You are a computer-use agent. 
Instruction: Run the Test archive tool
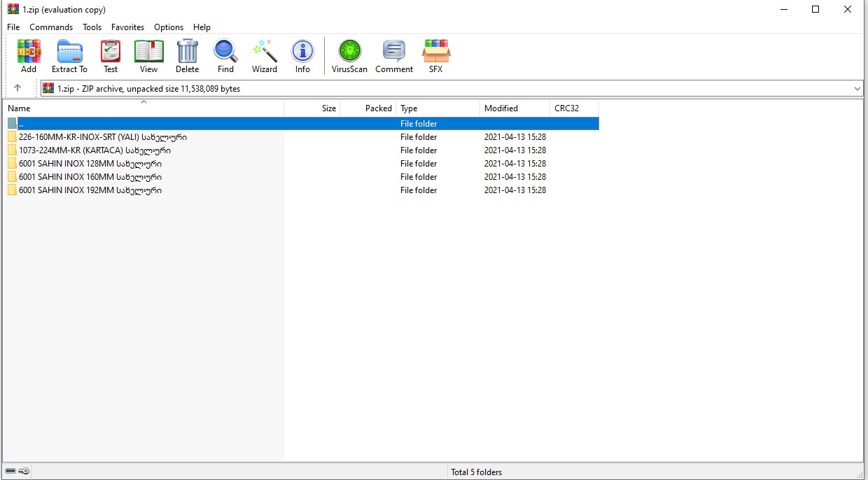tap(111, 56)
